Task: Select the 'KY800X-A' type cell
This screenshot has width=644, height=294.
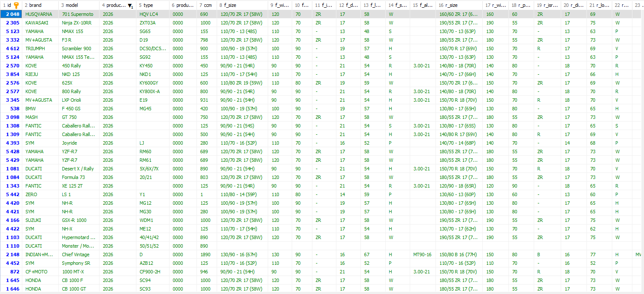Action: (x=152, y=91)
